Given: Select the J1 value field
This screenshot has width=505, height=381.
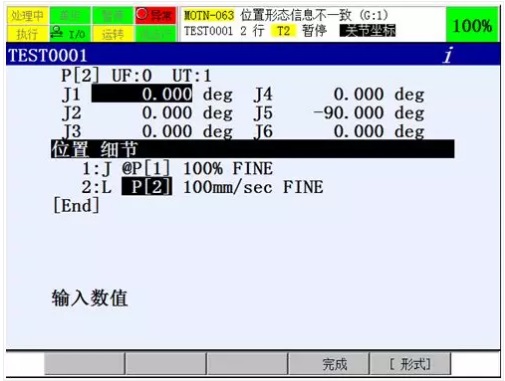Looking at the screenshot, I should point(142,94).
